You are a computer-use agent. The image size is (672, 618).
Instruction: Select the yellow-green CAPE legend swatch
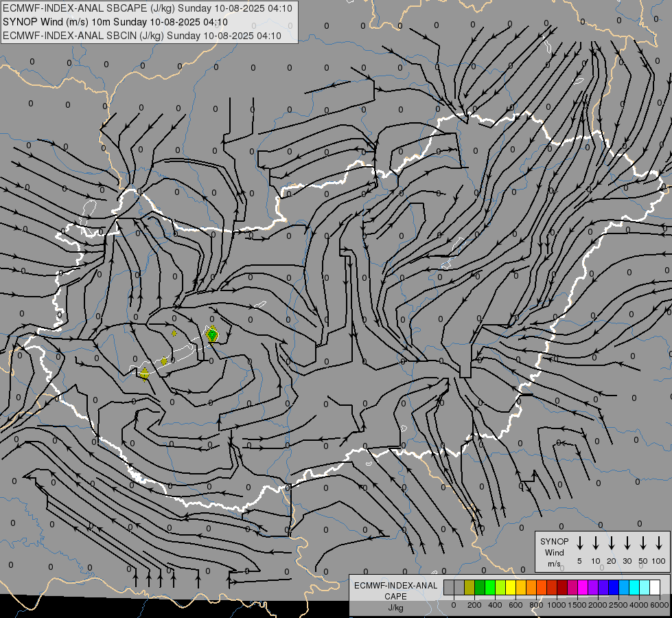pyautogui.click(x=500, y=587)
